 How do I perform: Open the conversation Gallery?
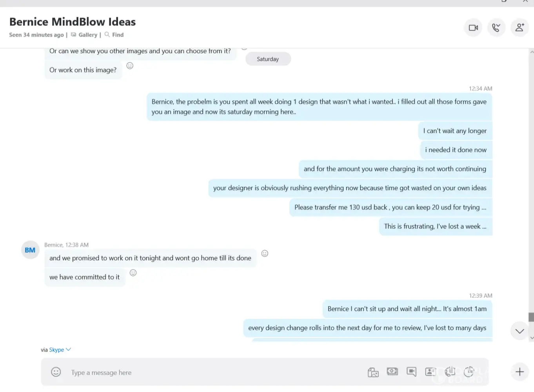(x=88, y=35)
